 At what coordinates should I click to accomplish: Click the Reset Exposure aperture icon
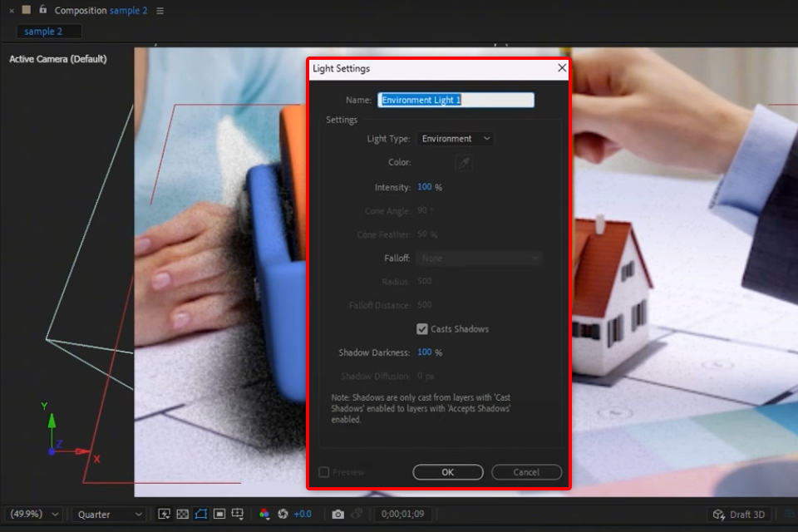click(x=283, y=515)
